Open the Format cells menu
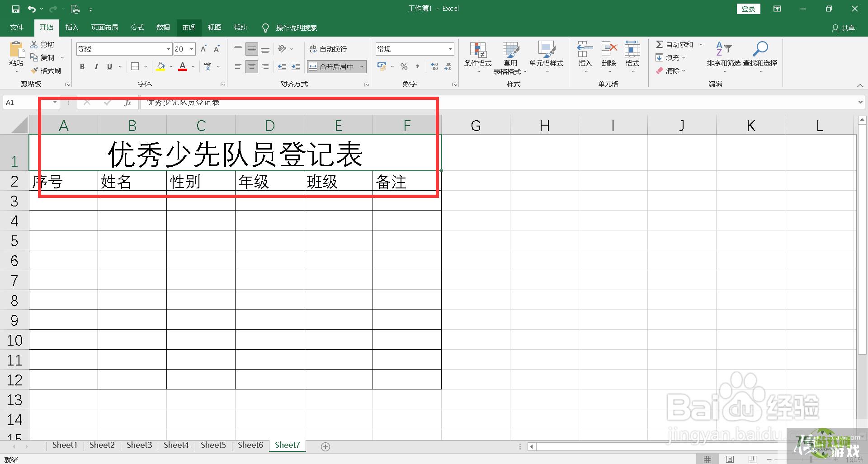Viewport: 868px width, 464px height. 632,57
